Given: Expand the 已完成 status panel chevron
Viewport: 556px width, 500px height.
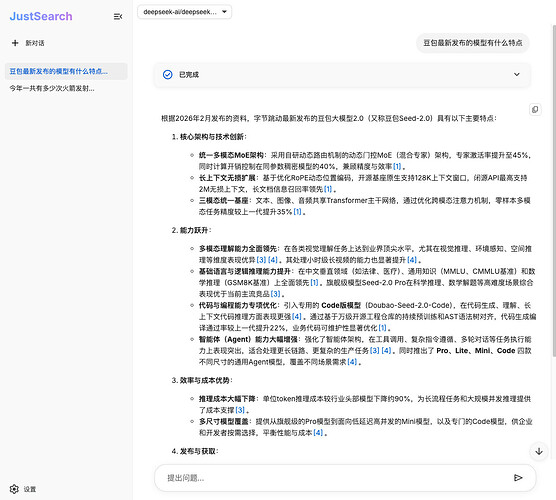Looking at the screenshot, I should pos(517,74).
